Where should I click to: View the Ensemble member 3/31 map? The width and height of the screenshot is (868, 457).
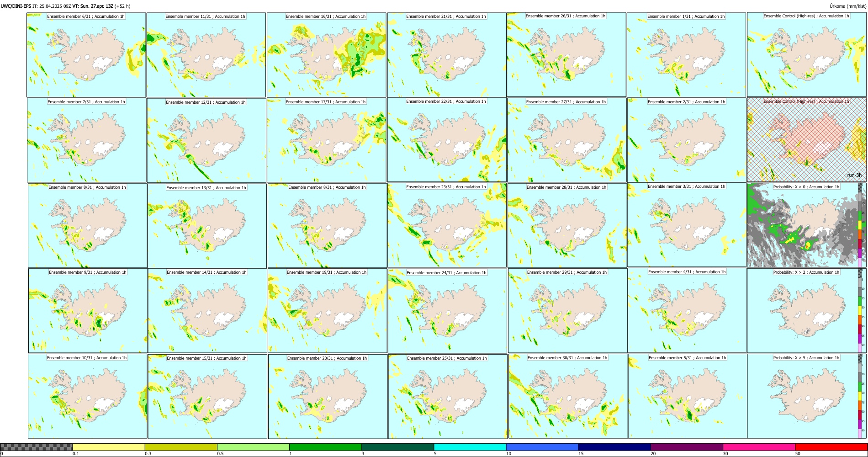point(687,225)
